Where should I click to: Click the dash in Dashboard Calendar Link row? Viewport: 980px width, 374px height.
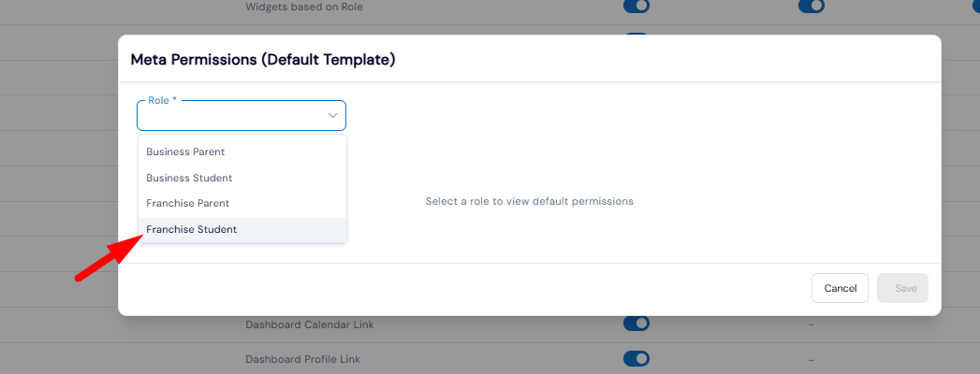coord(811,324)
